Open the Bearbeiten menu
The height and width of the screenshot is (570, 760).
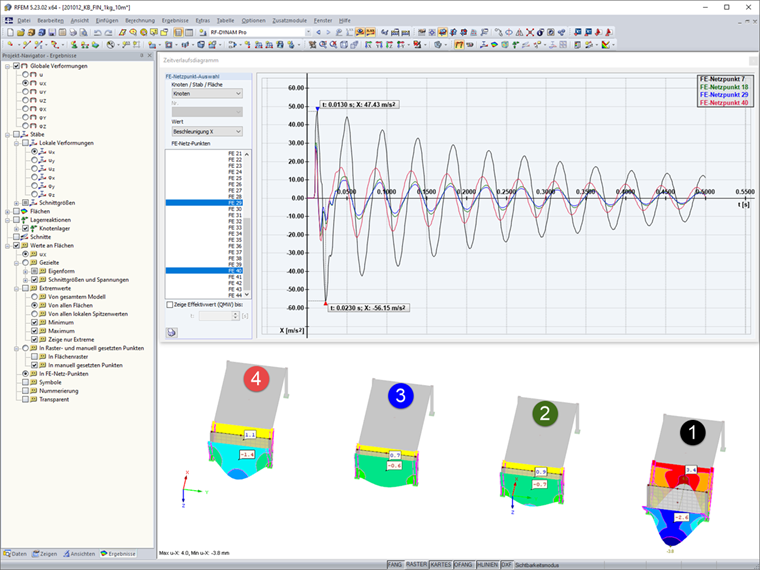tap(50, 20)
